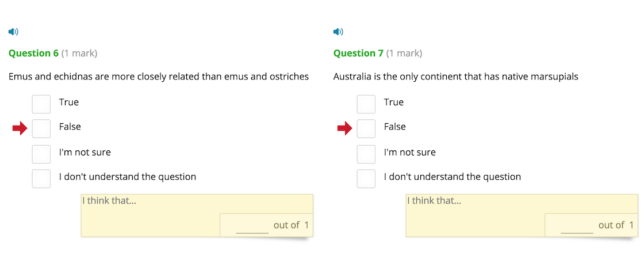Tick I don't understand the question for Question 6
This screenshot has width=644, height=258.
pos(41,179)
